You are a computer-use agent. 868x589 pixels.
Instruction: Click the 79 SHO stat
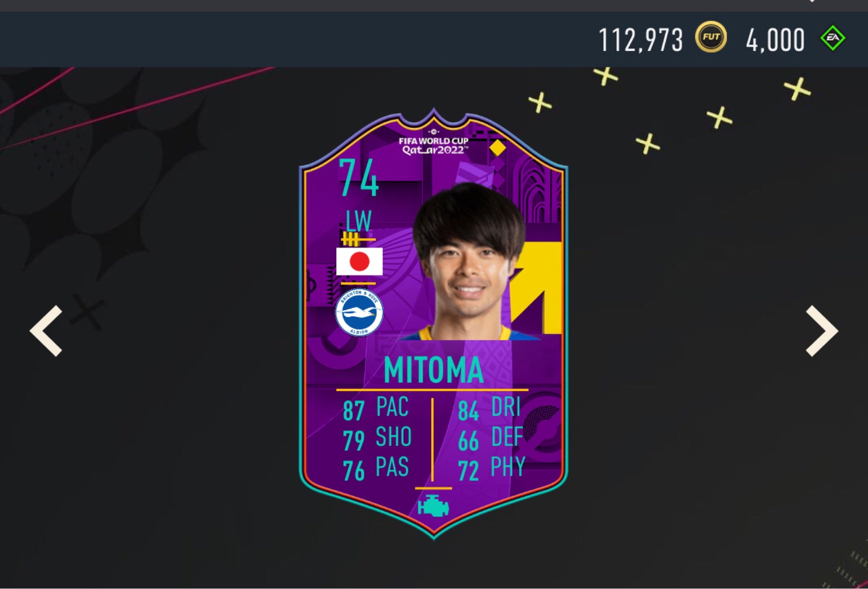tap(377, 438)
